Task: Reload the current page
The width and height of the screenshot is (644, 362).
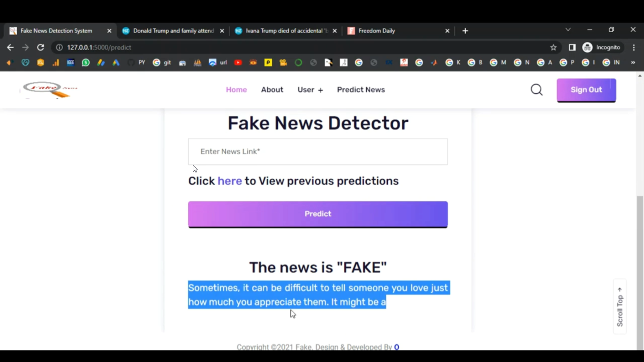Action: (40, 47)
